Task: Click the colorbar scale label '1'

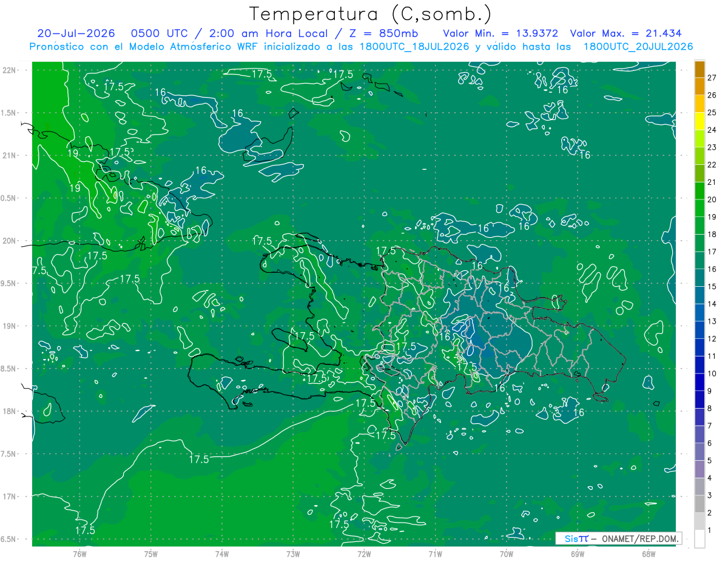Action: tap(710, 530)
